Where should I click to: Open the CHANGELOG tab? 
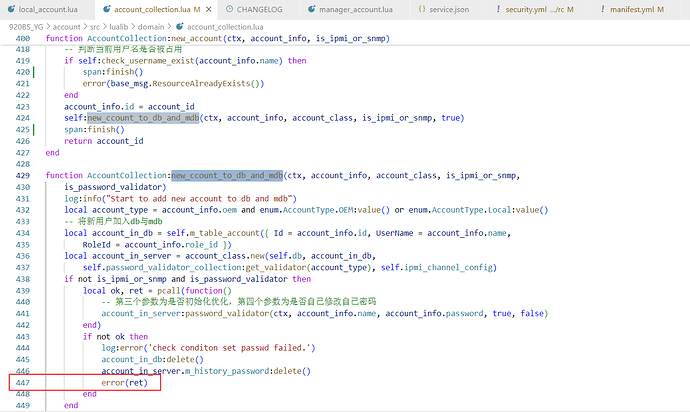pyautogui.click(x=262, y=8)
